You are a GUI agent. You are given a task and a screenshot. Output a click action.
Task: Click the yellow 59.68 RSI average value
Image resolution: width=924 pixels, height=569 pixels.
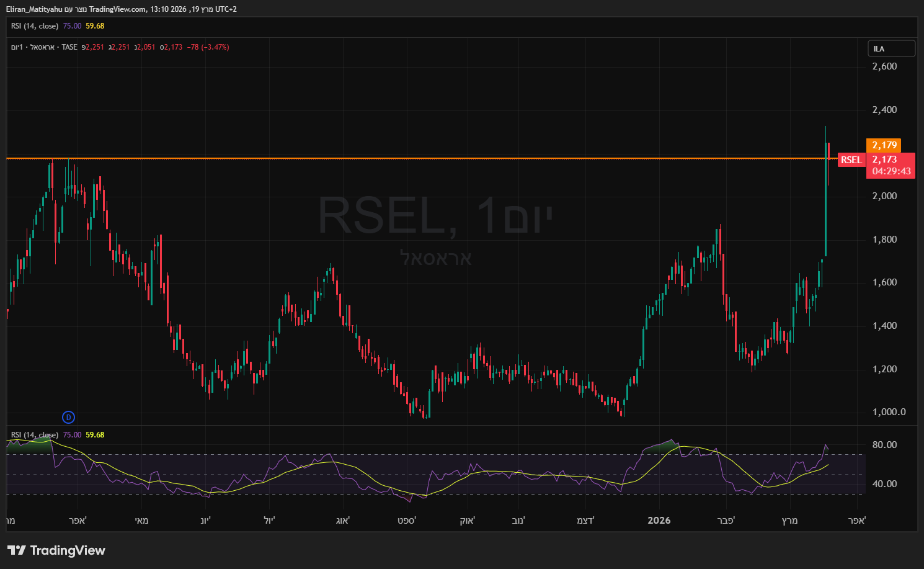click(95, 435)
